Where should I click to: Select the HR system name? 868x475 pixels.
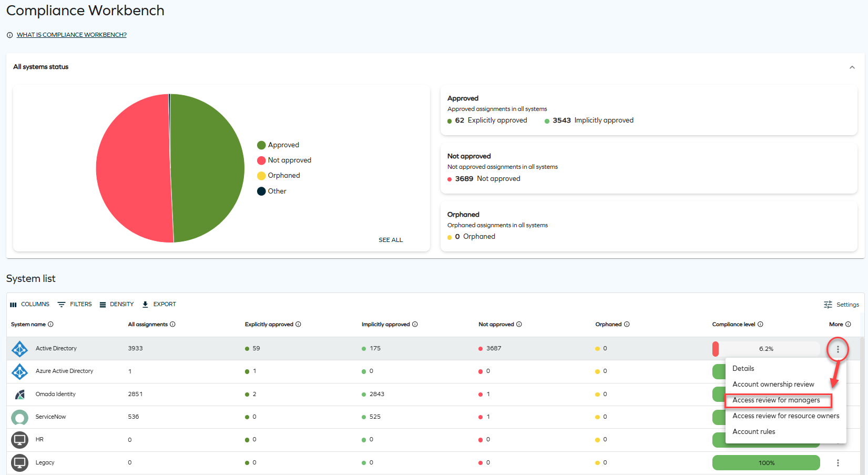tap(39, 440)
